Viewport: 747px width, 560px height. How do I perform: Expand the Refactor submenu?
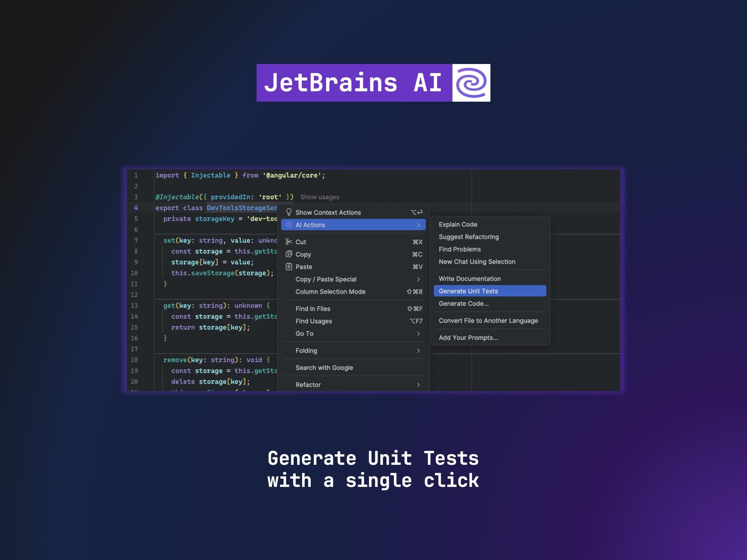(308, 384)
